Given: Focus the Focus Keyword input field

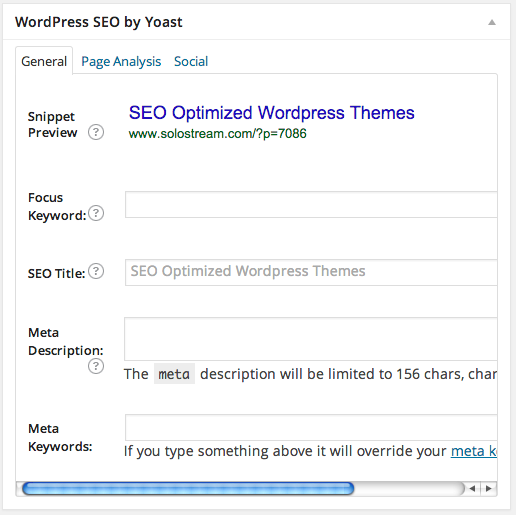Looking at the screenshot, I should pyautogui.click(x=311, y=204).
